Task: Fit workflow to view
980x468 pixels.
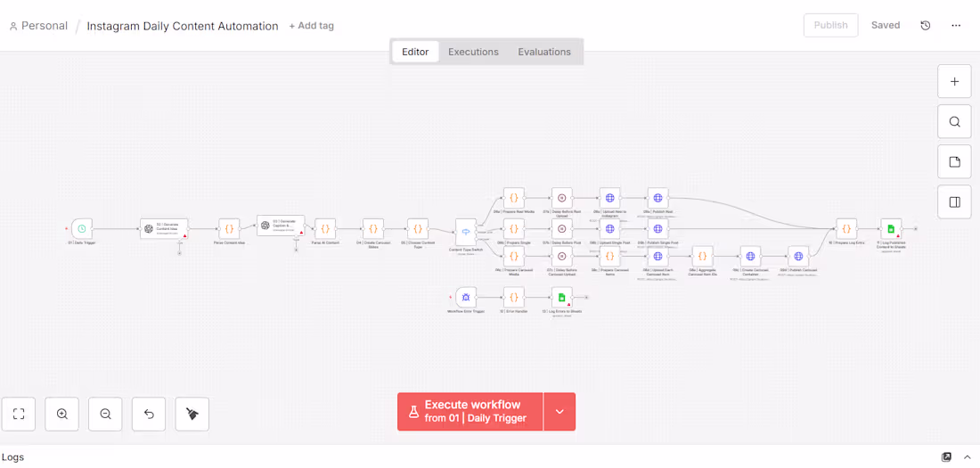Action: point(19,414)
